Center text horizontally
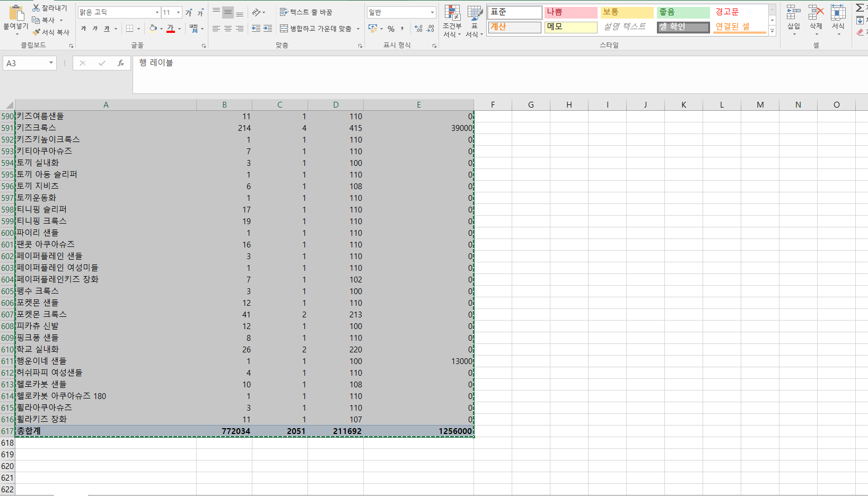This screenshot has width=868, height=496. [228, 29]
